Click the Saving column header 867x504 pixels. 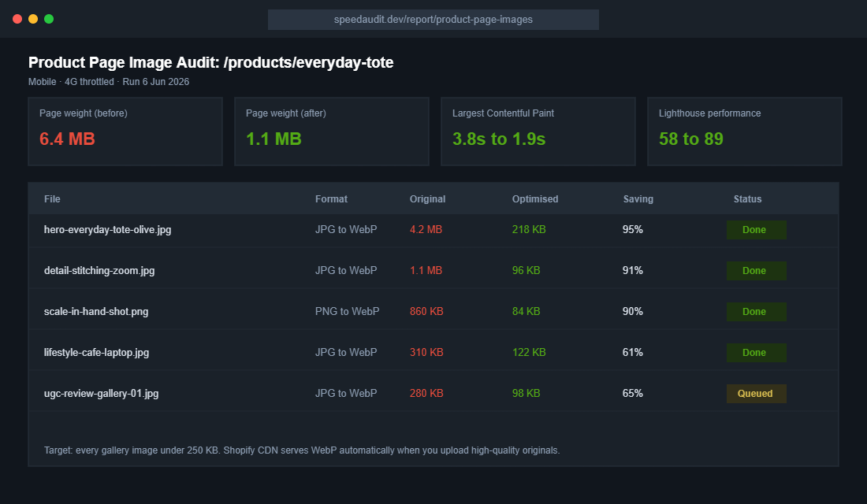pyautogui.click(x=638, y=199)
